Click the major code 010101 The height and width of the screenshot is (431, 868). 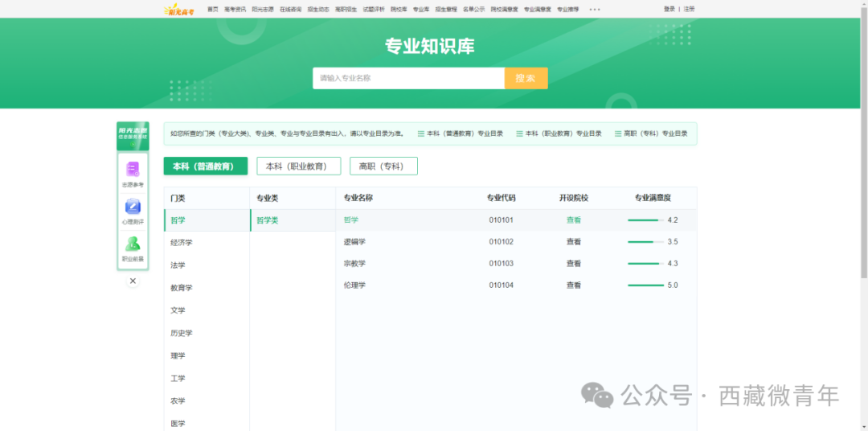click(501, 220)
